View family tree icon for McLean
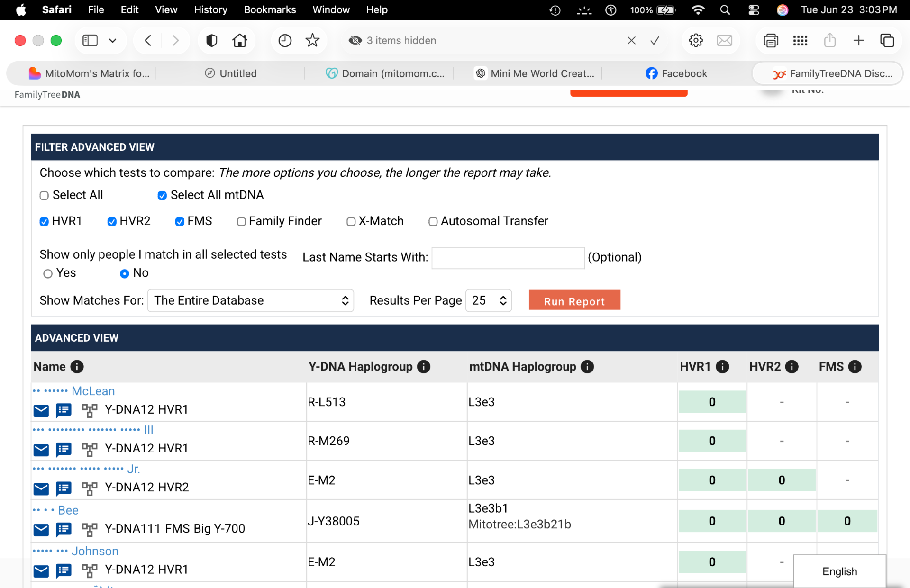The image size is (910, 588). point(89,410)
